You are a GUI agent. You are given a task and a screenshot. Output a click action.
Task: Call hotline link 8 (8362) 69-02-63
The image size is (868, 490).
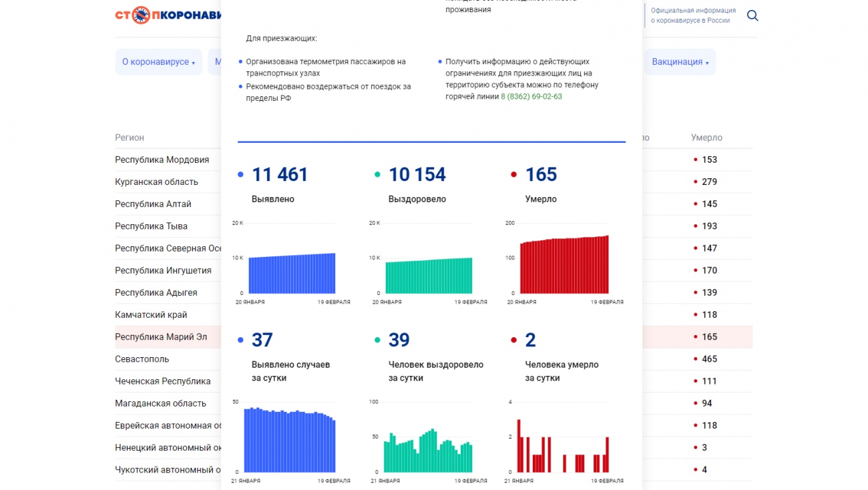point(531,97)
